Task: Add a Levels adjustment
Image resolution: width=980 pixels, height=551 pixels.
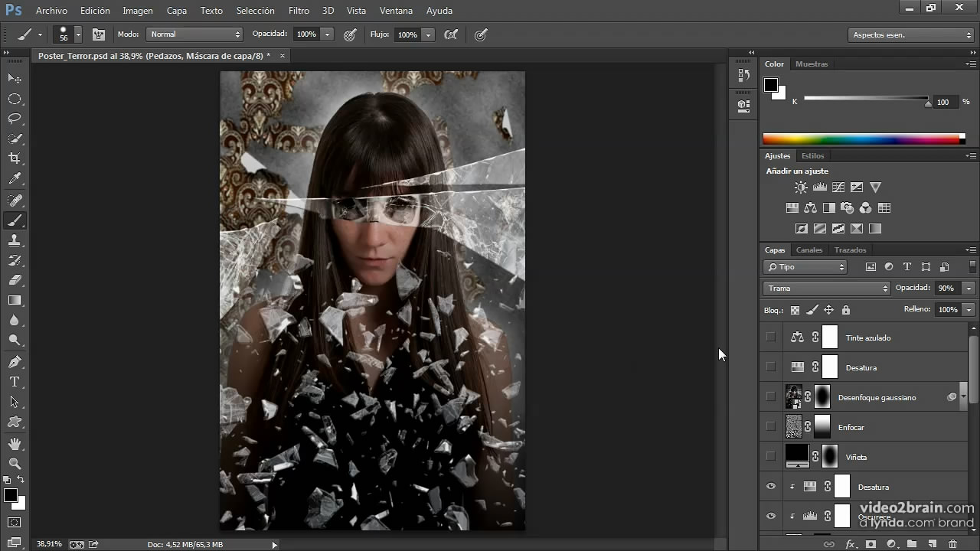Action: pos(819,187)
